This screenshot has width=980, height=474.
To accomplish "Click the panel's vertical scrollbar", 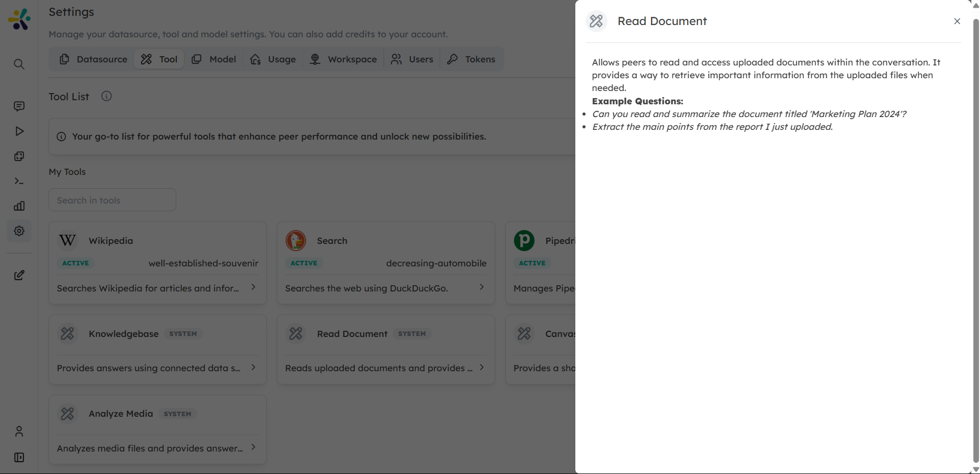I will (975, 235).
